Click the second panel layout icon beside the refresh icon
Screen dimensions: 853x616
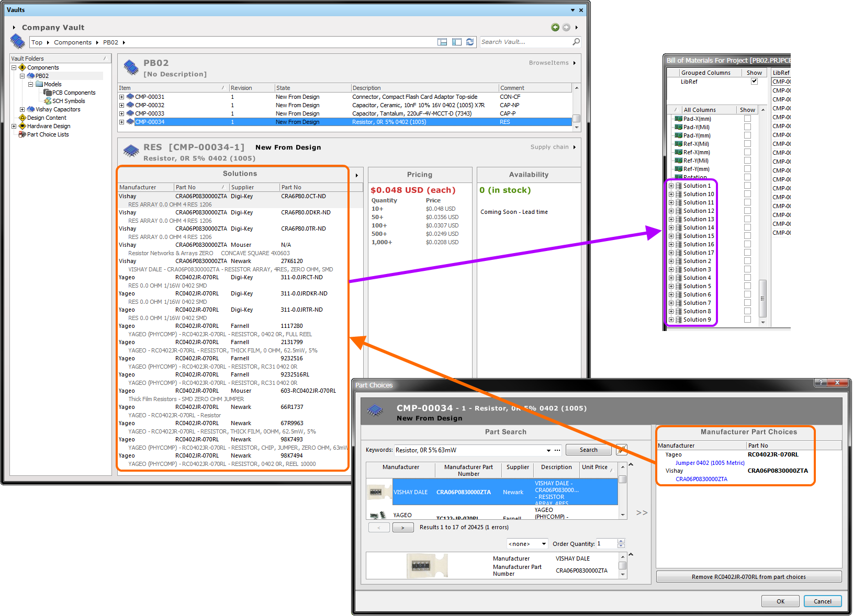[457, 42]
